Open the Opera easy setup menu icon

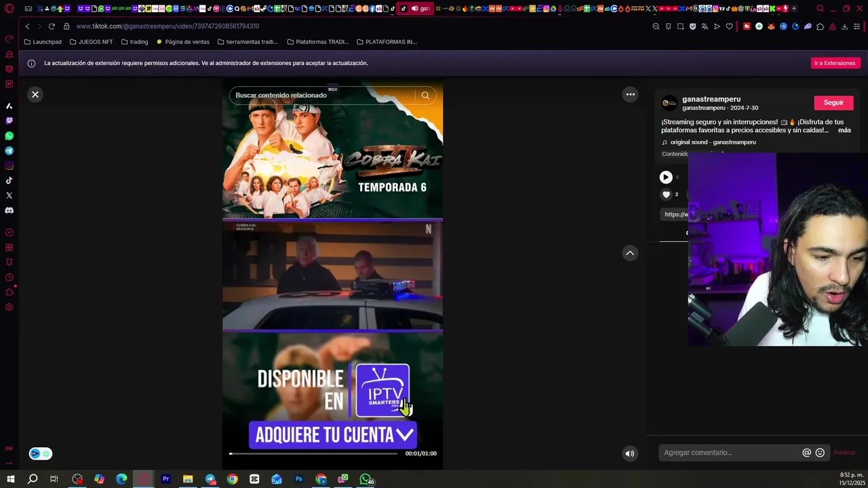[x=857, y=26]
